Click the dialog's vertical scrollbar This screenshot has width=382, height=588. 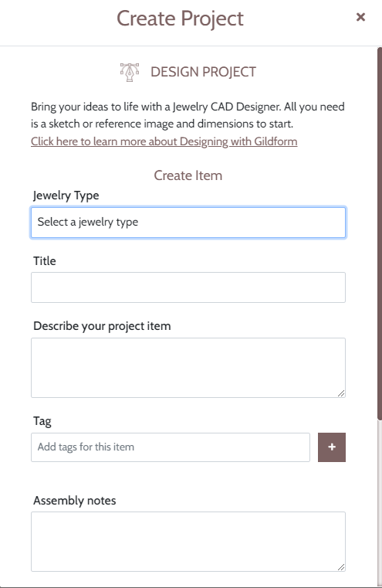pyautogui.click(x=380, y=233)
